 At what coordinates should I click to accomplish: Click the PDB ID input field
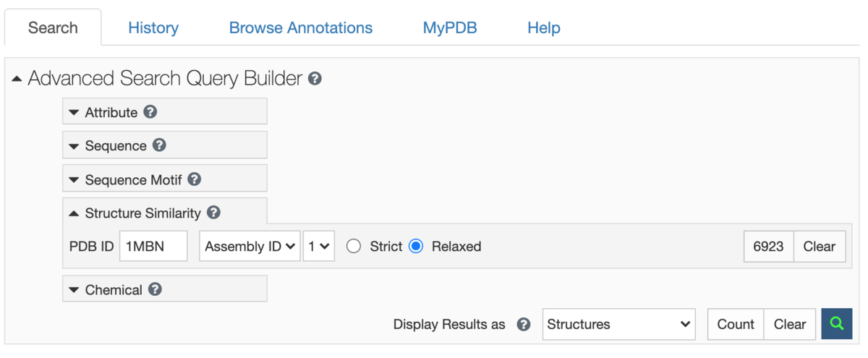(x=153, y=247)
